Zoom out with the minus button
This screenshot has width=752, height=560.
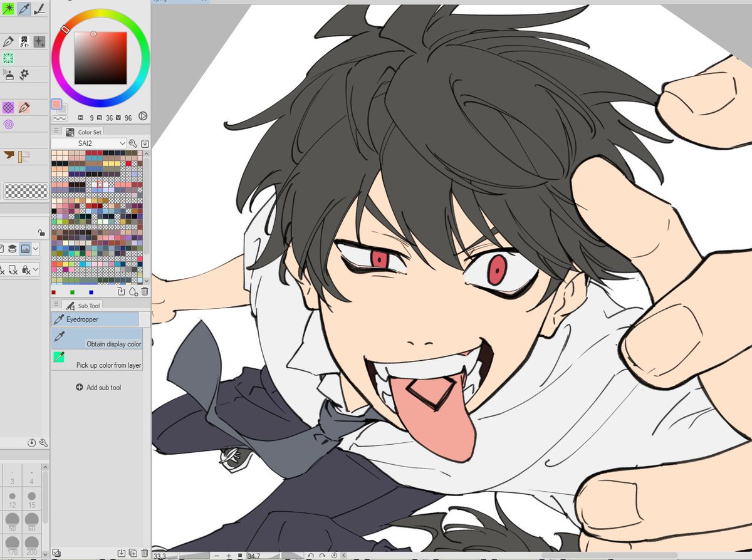tap(217, 555)
